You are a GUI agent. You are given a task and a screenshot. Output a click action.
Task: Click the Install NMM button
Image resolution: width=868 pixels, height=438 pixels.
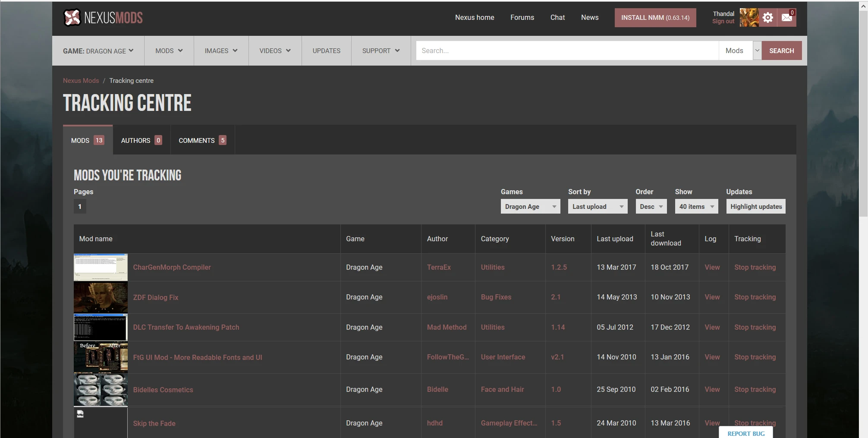[x=655, y=18]
